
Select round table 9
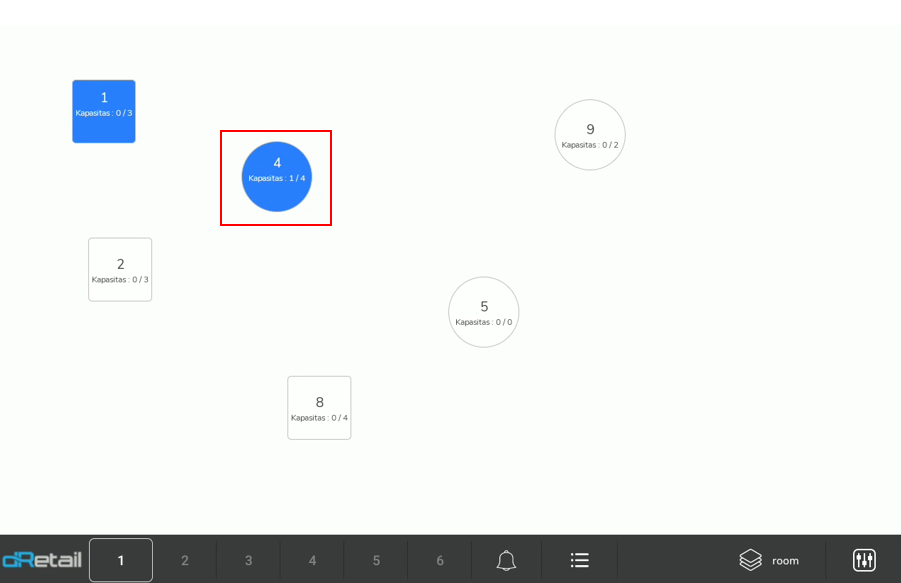(590, 134)
